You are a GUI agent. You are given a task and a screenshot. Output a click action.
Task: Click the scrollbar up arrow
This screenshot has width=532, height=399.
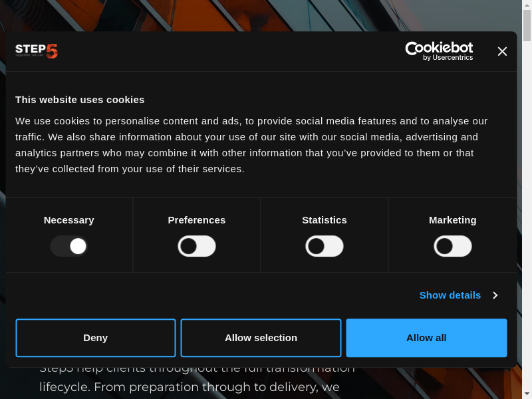click(527, 5)
